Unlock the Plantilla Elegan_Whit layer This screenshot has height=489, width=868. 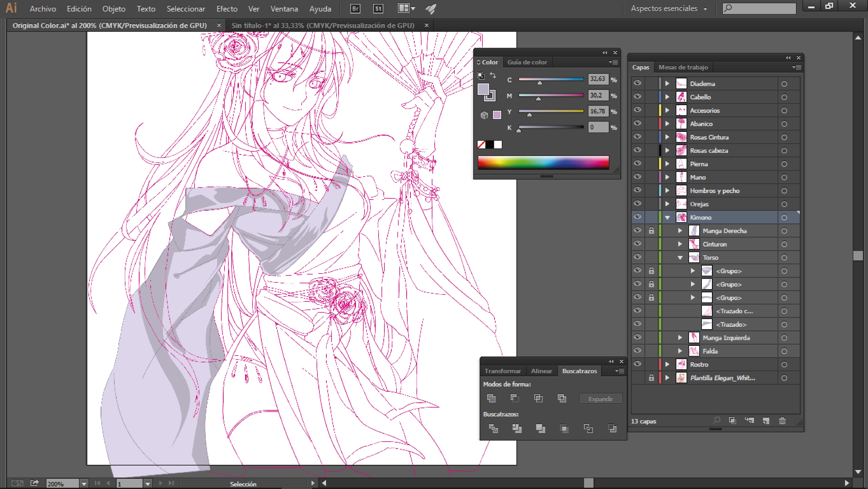(x=651, y=378)
